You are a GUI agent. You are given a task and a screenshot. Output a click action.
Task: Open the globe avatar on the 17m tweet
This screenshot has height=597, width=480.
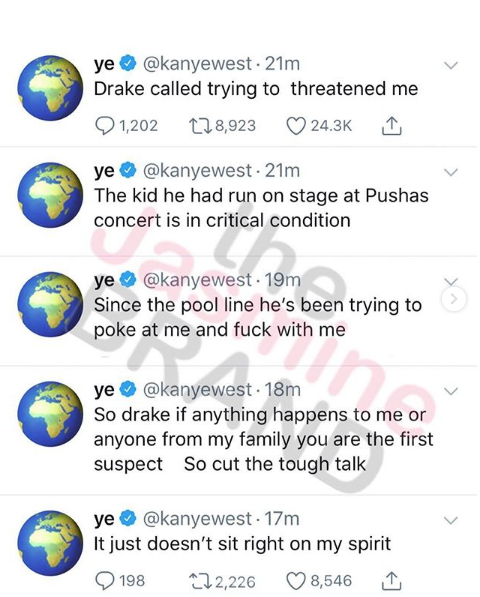[50, 543]
